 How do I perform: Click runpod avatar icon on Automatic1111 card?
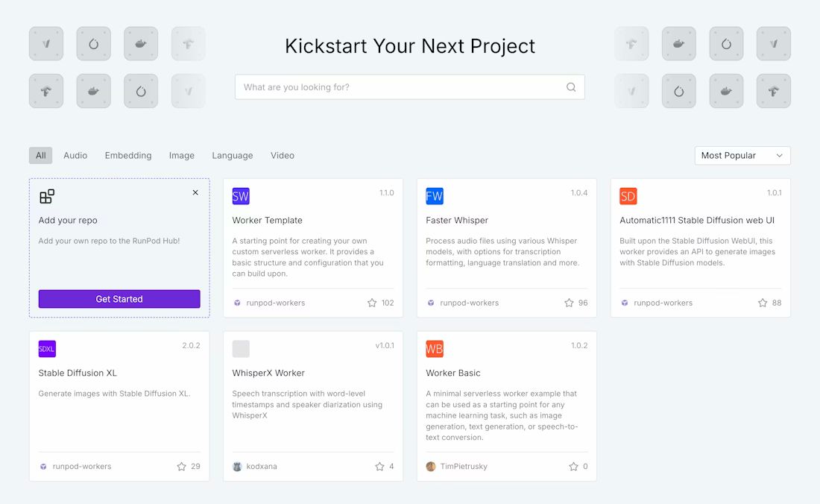(x=625, y=303)
